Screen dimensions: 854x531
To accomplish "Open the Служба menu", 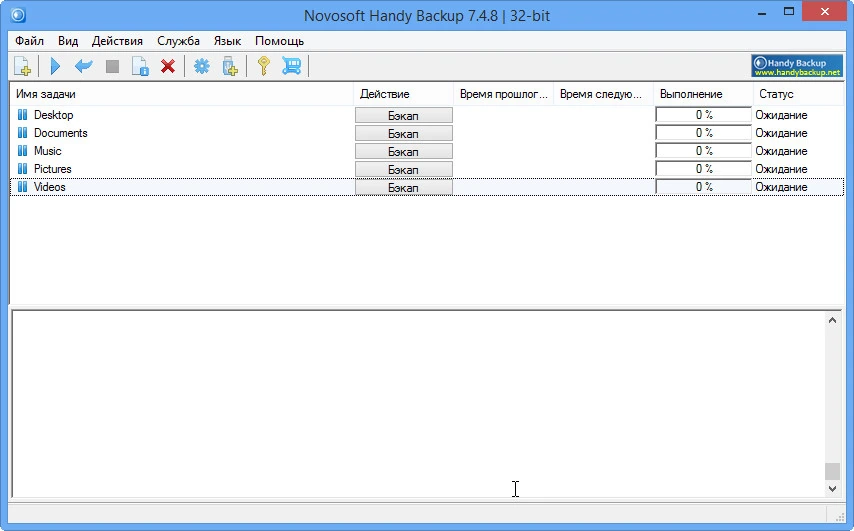I will (x=178, y=41).
